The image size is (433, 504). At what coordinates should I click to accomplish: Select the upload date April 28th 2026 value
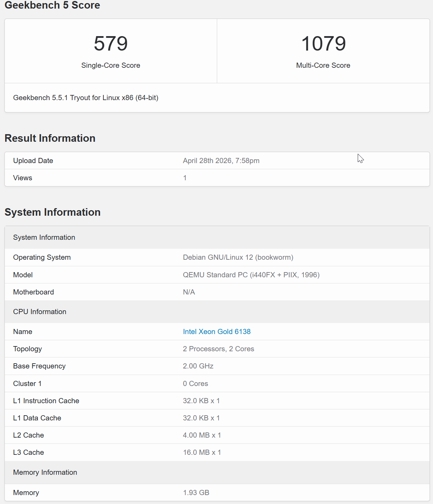221,161
